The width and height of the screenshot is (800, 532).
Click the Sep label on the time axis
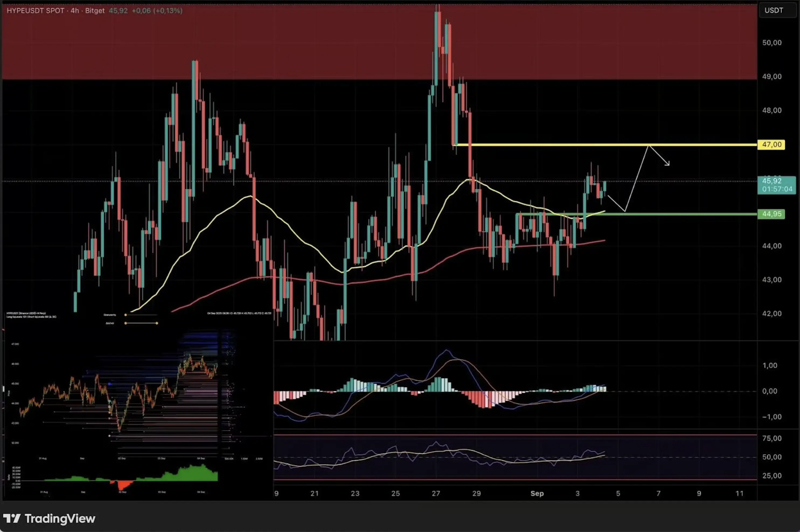pos(537,494)
